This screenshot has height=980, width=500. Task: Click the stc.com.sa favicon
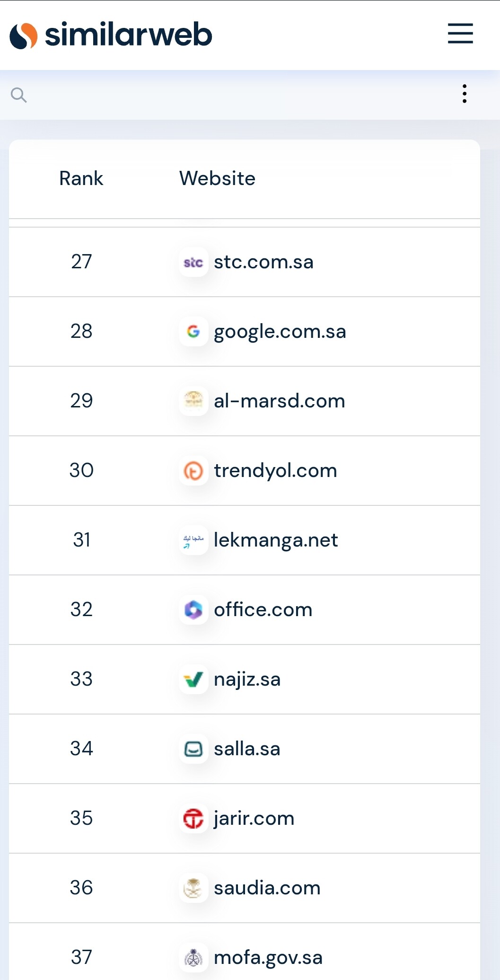(193, 262)
